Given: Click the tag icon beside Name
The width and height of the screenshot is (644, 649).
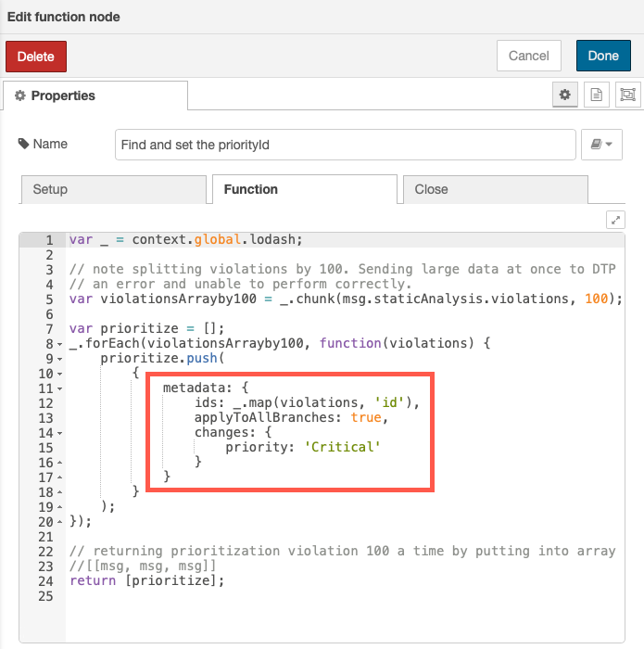Looking at the screenshot, I should point(23,144).
